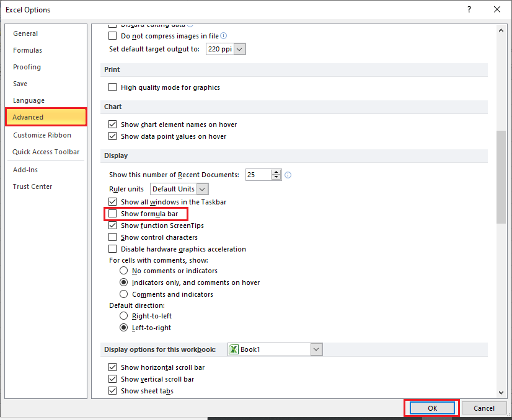The image size is (512, 420).
Task: Enable the Show formula bar checkbox
Action: coord(112,213)
